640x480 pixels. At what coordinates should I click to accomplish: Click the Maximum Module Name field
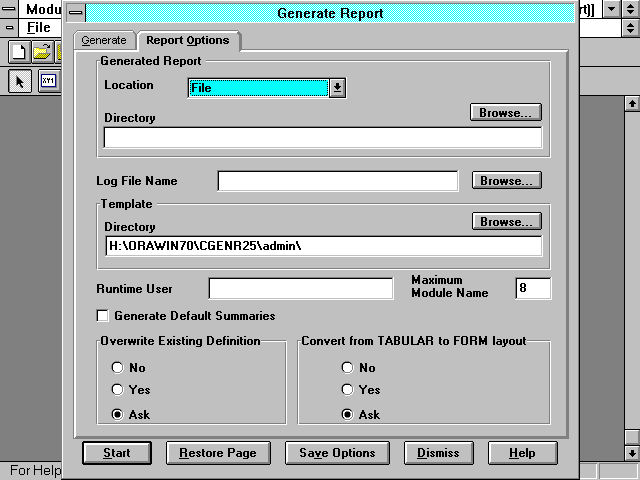pyautogui.click(x=532, y=289)
